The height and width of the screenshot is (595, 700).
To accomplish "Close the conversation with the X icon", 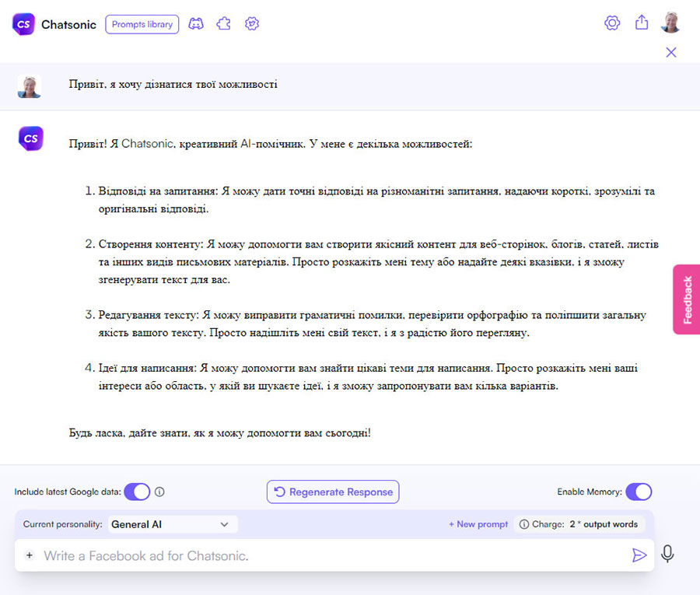I will tap(671, 52).
